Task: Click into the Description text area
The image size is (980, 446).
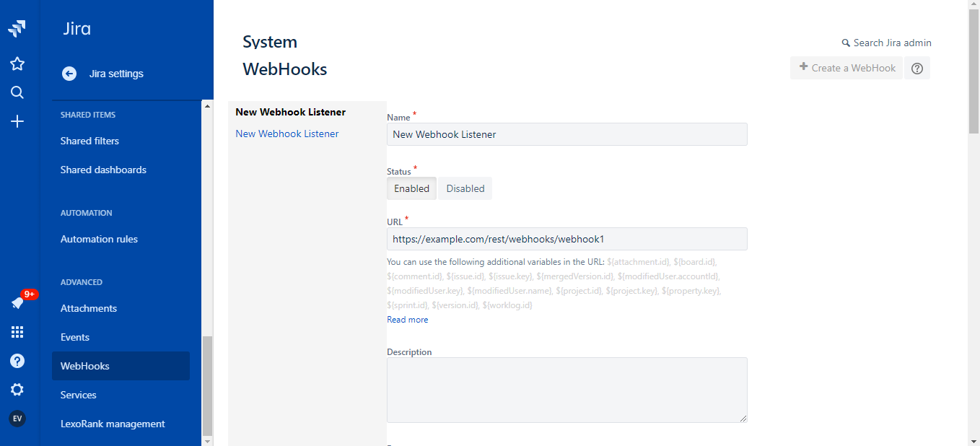Action: click(x=567, y=390)
